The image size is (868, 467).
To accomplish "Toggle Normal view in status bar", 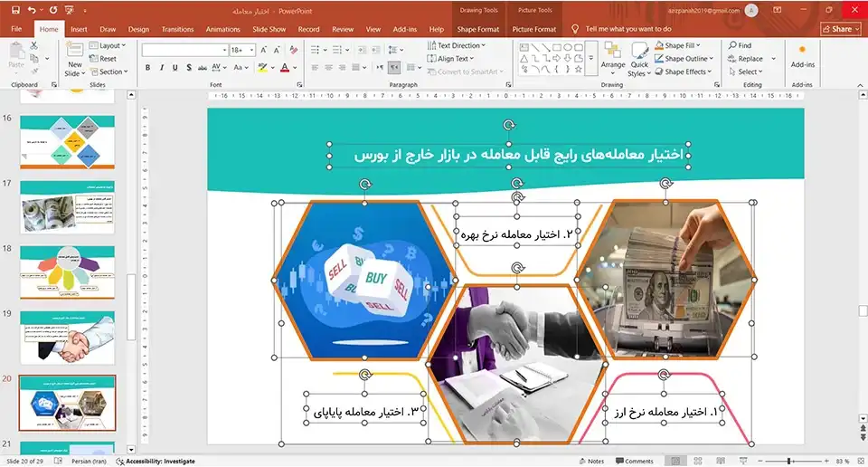I will [x=676, y=461].
